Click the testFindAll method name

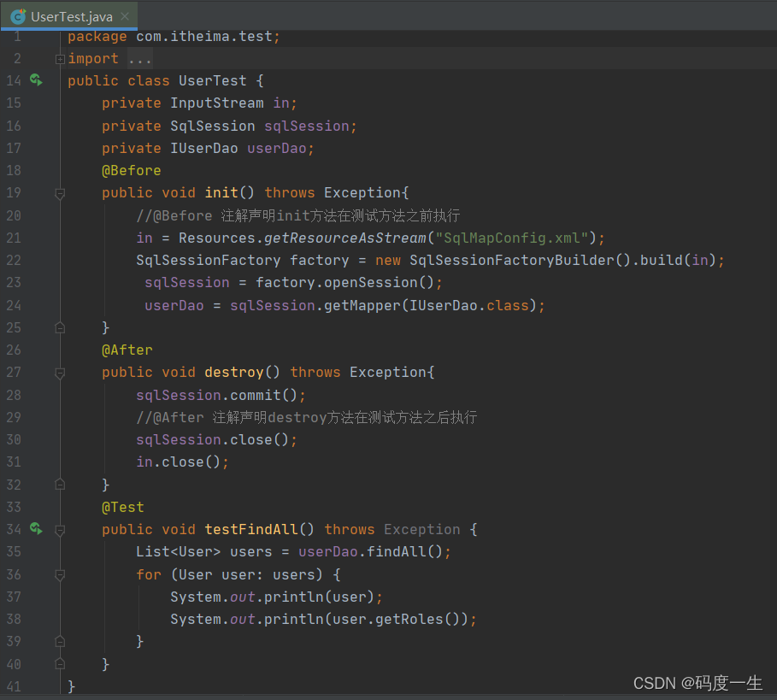pos(251,530)
